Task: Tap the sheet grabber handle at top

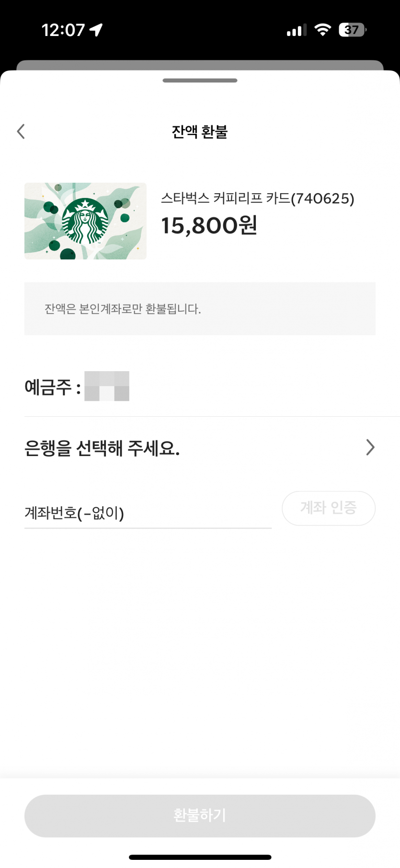Action: (200, 81)
